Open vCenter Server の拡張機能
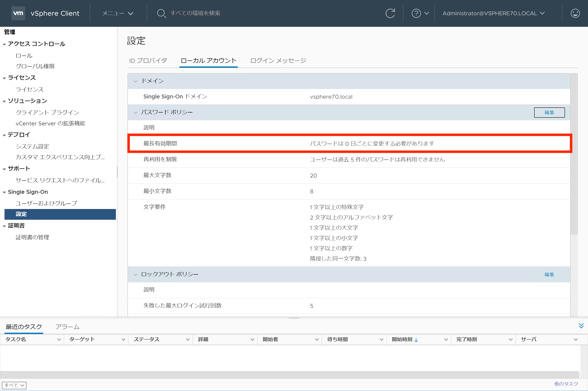Viewport: 588px width, 391px height. tap(50, 123)
